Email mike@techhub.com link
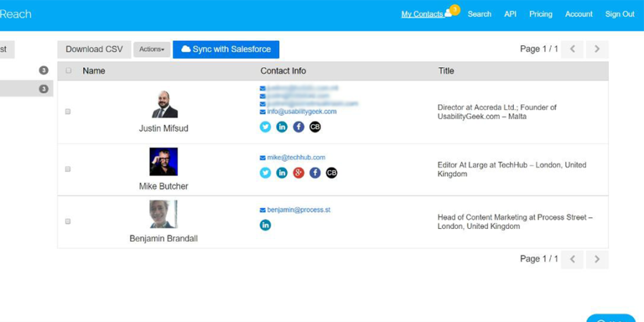Viewport: 644px width, 322px height. 296,157
